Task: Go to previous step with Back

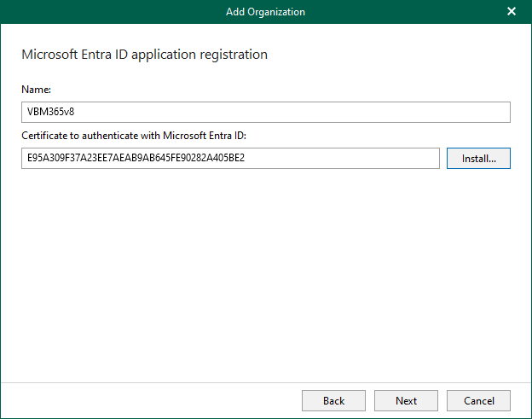Action: tap(333, 400)
